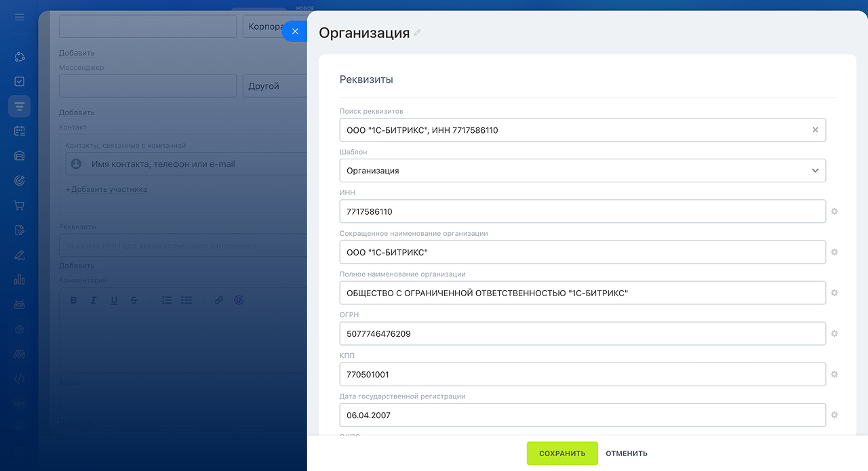Viewport: 868px width, 471px height.
Task: Click the registration date field 06.04.2007
Action: pyautogui.click(x=583, y=415)
